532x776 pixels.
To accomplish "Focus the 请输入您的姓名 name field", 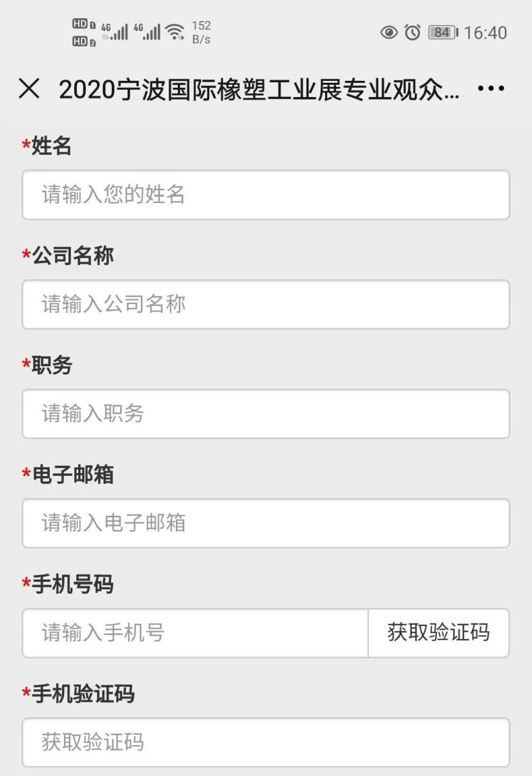I will (x=266, y=195).
